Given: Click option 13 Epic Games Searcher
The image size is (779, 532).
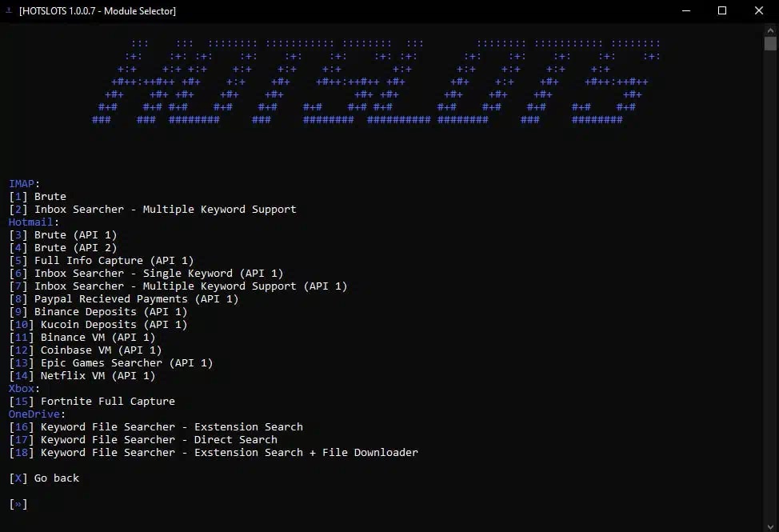Looking at the screenshot, I should point(111,363).
